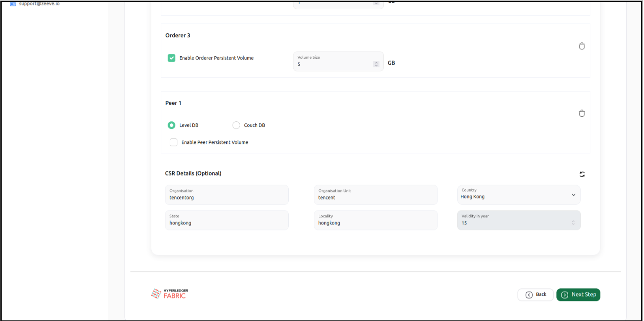Delete Orderer 3 using its trash icon

tap(582, 46)
